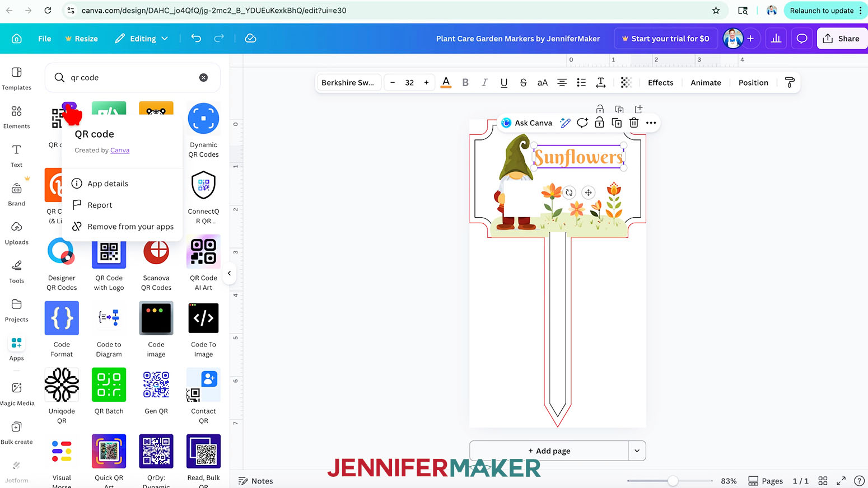Open the Tools panel
Image resolution: width=868 pixels, height=488 pixels.
tap(17, 271)
